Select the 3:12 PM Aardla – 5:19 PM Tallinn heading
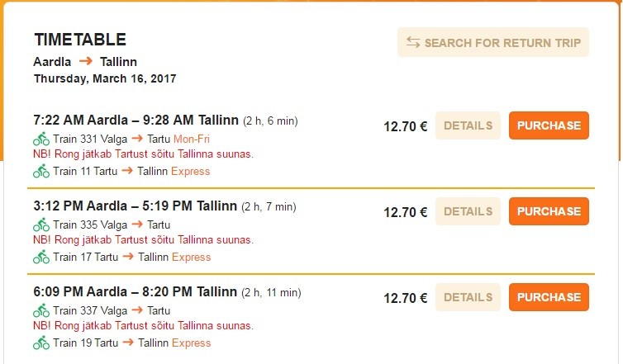This screenshot has width=623, height=364. click(136, 206)
